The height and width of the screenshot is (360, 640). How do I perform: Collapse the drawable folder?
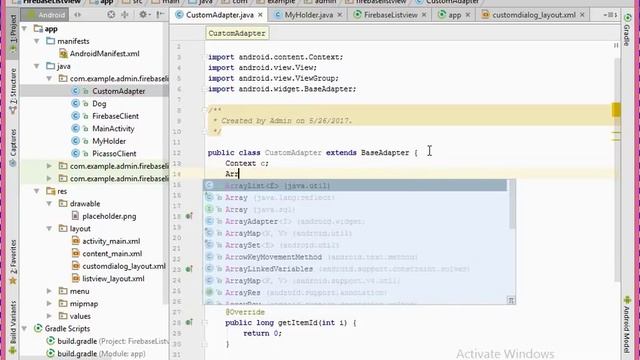pyautogui.click(x=49, y=204)
